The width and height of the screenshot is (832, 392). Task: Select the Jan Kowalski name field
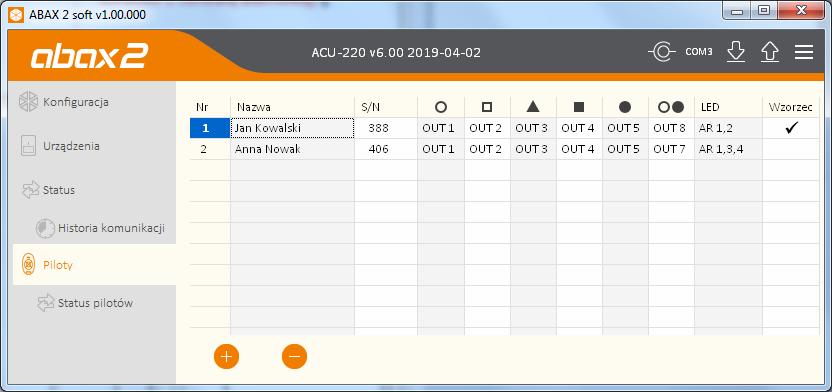(292, 128)
